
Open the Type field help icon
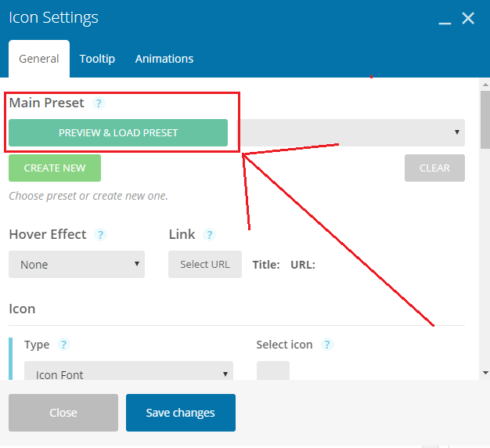coord(63,345)
